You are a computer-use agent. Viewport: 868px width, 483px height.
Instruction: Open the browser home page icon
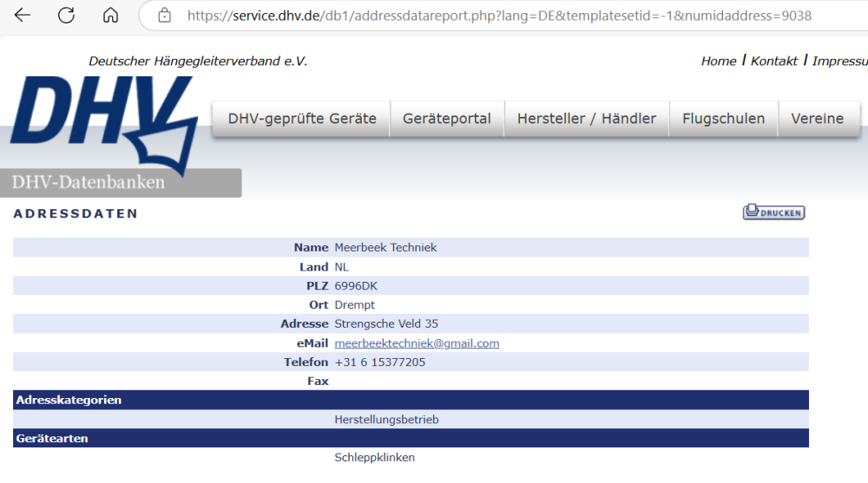click(x=111, y=15)
